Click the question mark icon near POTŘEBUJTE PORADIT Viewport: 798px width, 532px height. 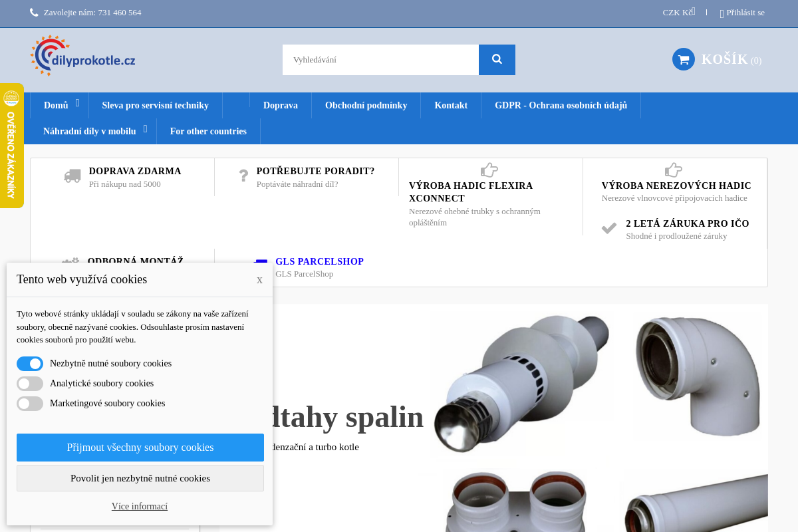[x=243, y=176]
